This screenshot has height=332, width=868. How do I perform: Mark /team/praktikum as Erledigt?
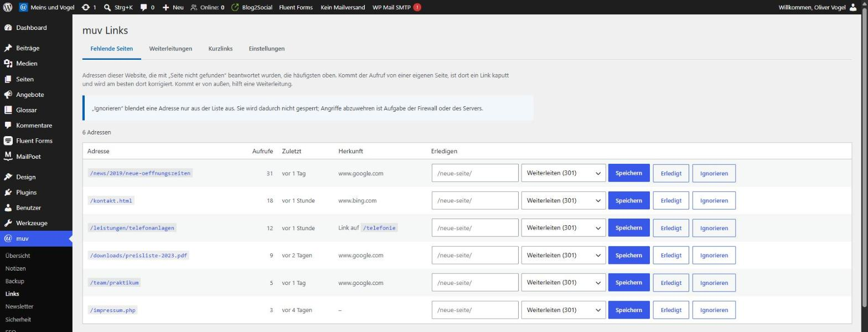point(671,283)
